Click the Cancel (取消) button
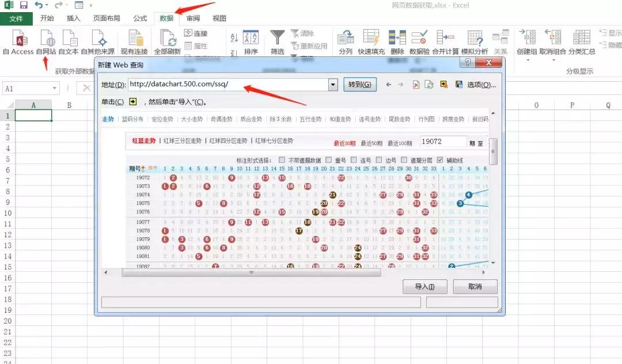Screen dimensions: 622x364 475,287
